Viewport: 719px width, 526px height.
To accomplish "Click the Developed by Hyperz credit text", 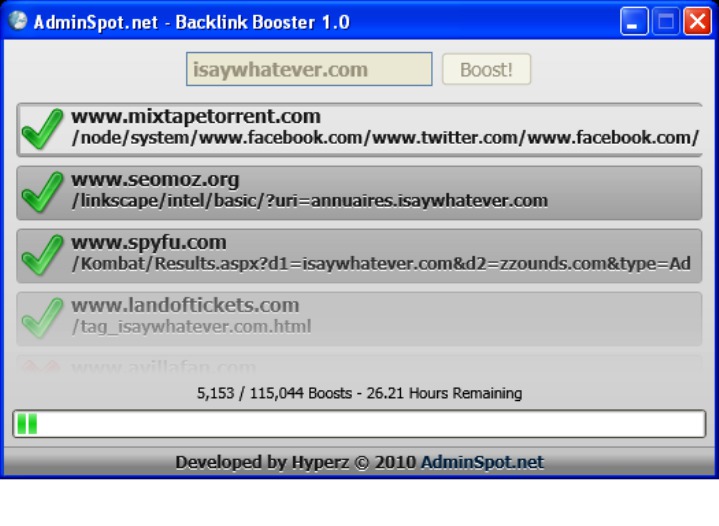I will (296, 462).
